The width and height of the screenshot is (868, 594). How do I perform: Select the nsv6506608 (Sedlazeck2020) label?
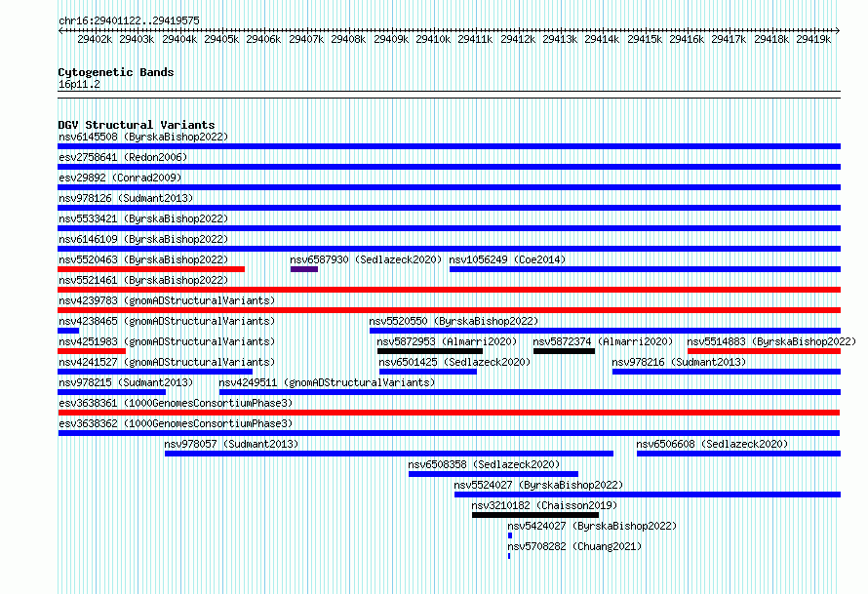coord(712,444)
